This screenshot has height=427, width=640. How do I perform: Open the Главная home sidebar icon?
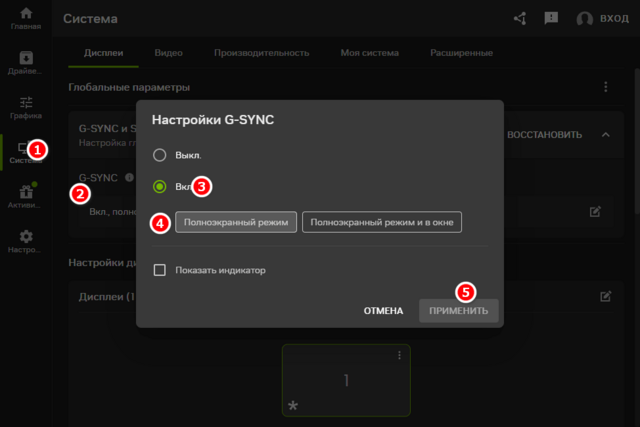tap(26, 18)
